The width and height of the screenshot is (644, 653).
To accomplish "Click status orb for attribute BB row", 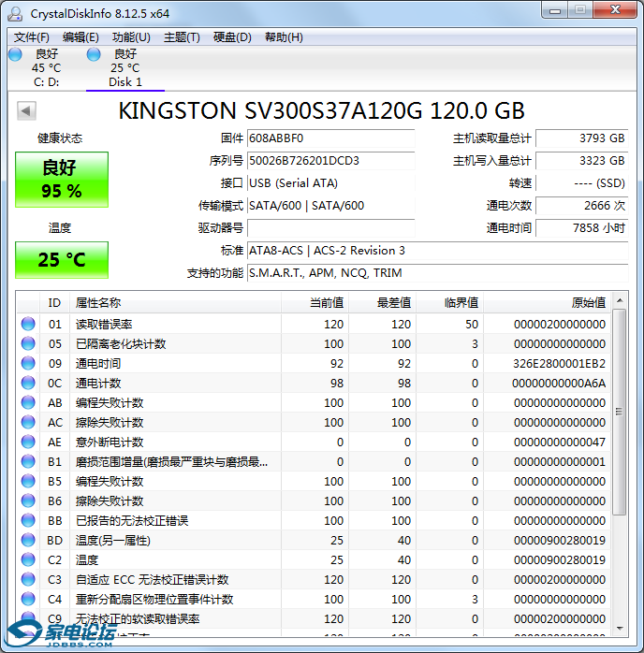I will coord(28,520).
